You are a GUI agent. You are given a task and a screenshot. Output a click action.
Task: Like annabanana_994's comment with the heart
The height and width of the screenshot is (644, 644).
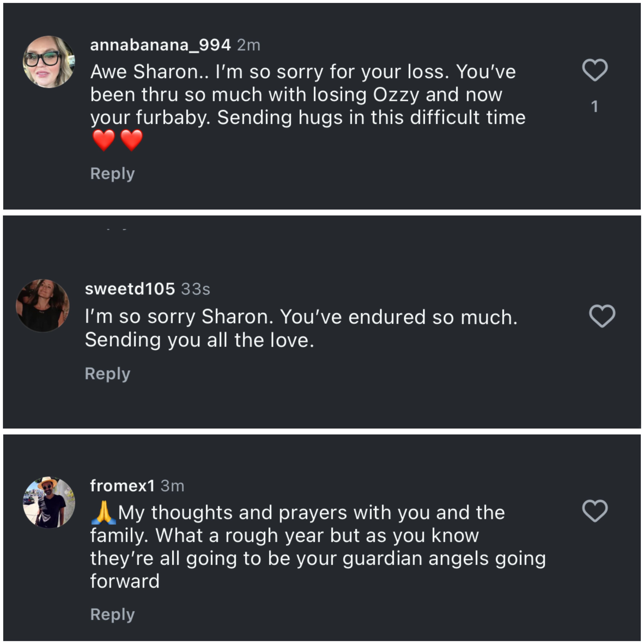click(x=595, y=70)
